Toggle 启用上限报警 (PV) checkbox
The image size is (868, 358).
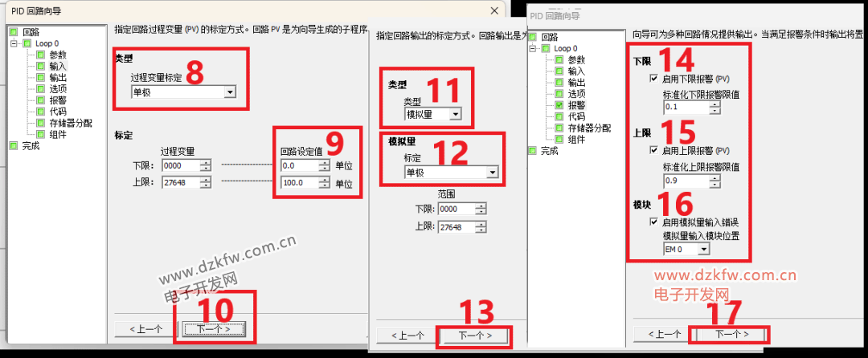coord(655,150)
